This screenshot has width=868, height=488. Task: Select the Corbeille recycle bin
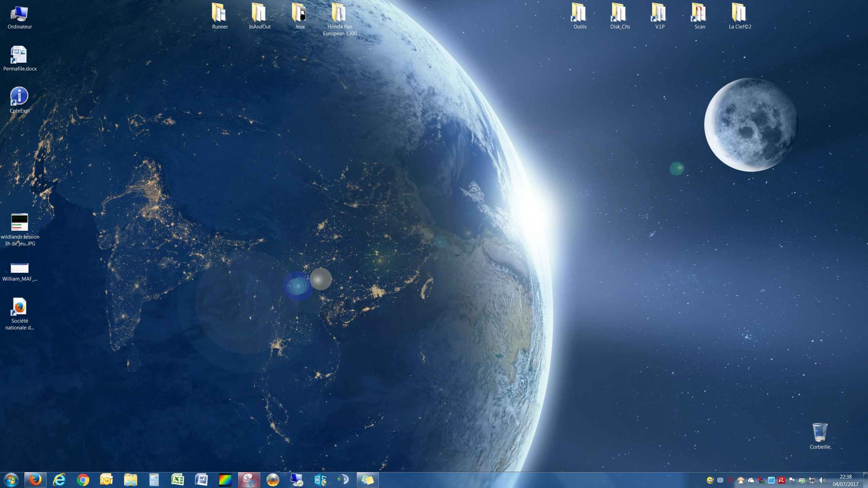(x=820, y=436)
